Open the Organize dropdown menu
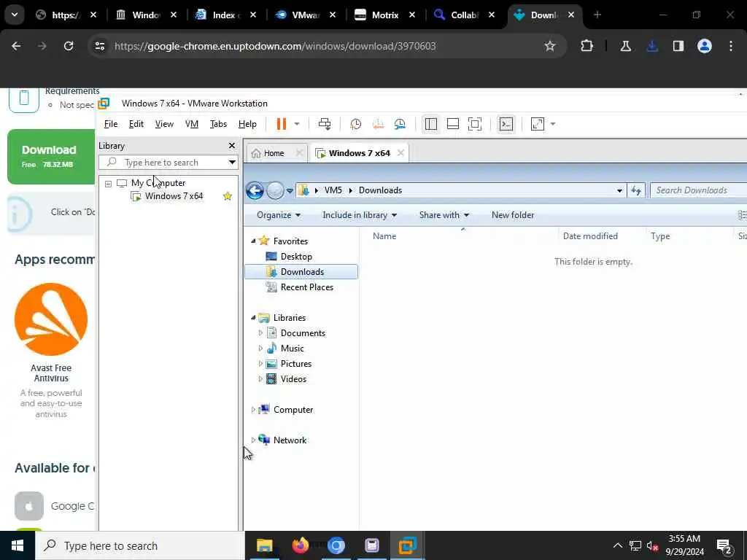747x560 pixels. (279, 215)
